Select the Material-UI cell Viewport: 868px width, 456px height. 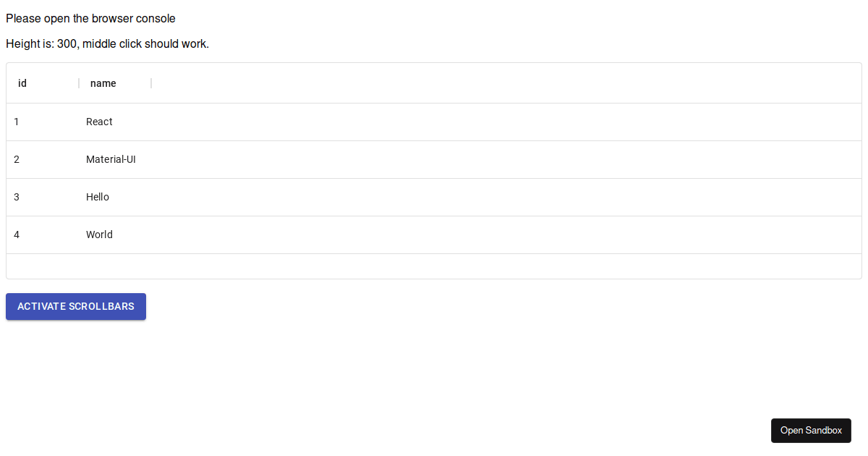[x=111, y=159]
